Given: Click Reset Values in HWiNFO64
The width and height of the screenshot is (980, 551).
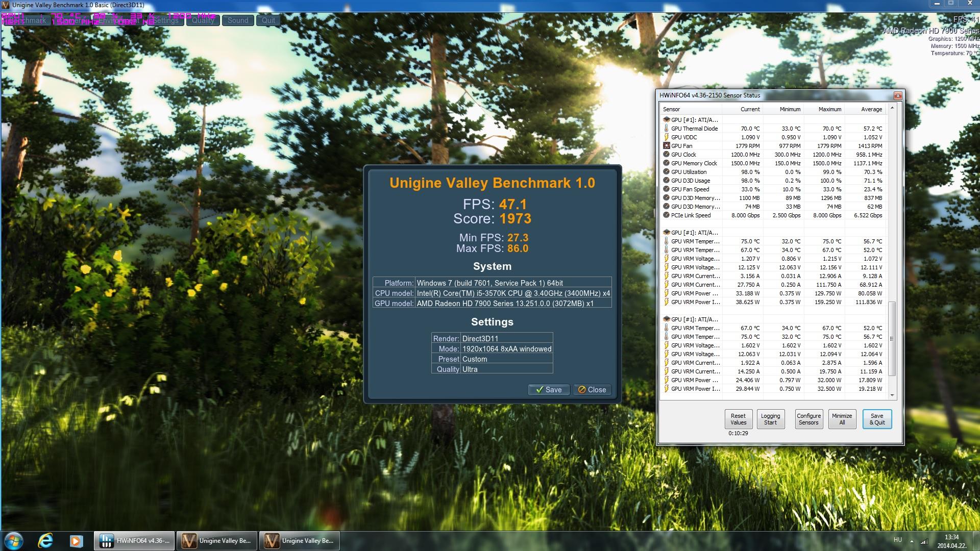Looking at the screenshot, I should 738,419.
